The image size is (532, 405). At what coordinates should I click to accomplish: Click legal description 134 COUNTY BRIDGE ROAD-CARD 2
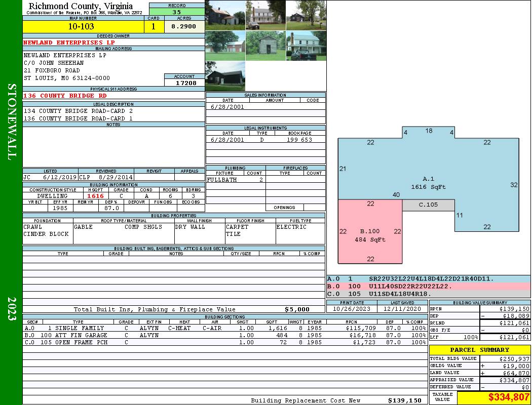click(78, 111)
